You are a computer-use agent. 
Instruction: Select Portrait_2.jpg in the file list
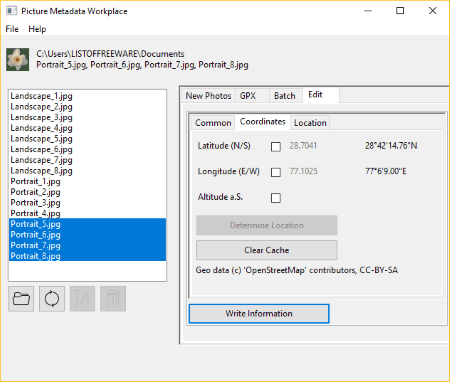coord(87,192)
